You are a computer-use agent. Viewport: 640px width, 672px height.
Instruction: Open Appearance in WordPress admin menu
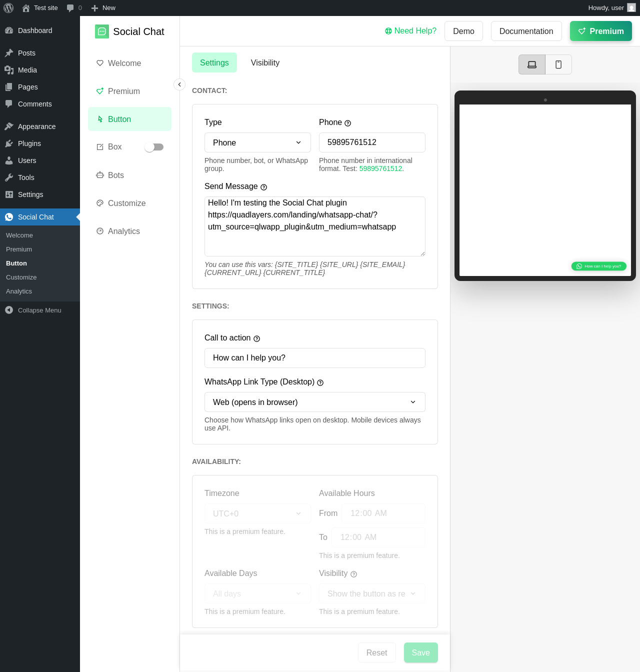(40, 126)
